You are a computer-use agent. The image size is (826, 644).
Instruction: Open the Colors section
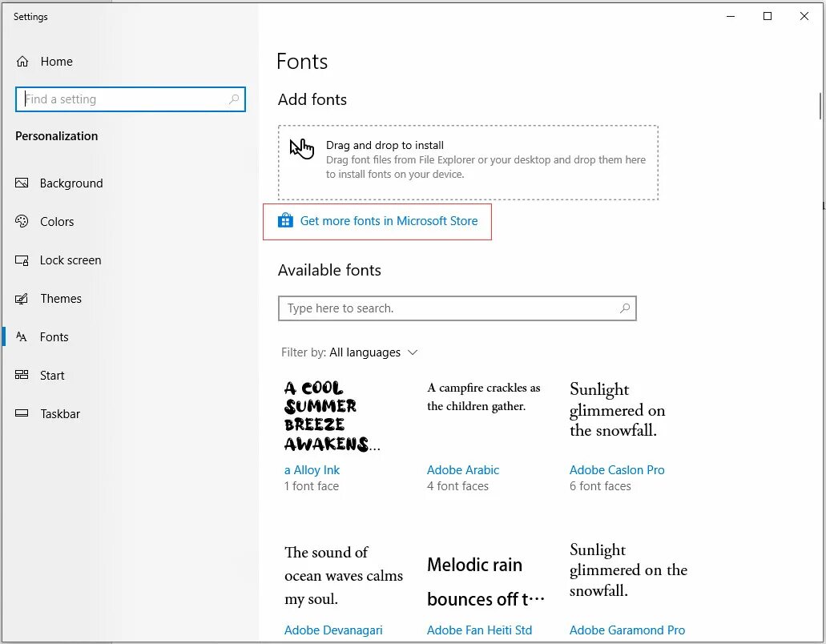tap(57, 222)
